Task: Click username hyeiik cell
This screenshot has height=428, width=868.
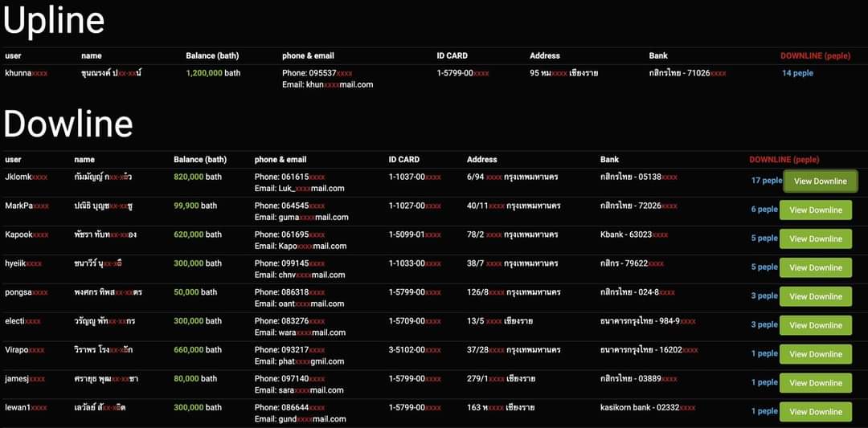Action: 23,263
